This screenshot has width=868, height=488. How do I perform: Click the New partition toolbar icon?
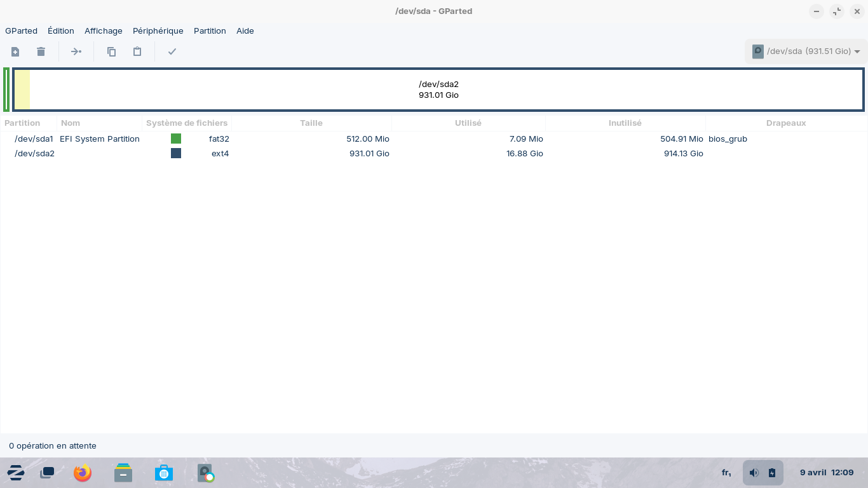(15, 51)
